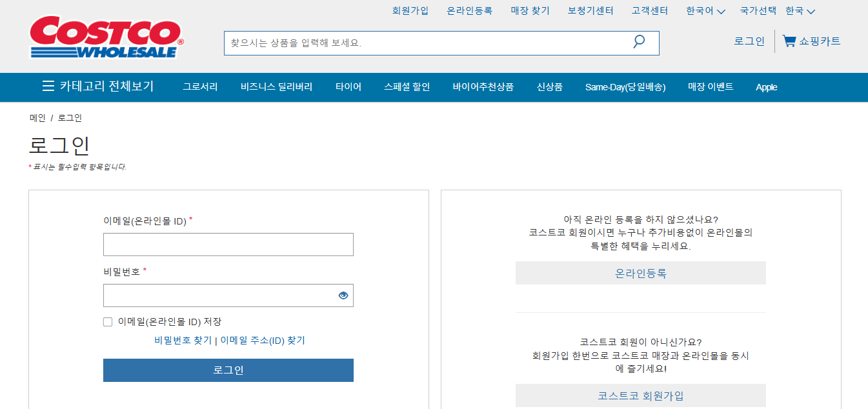The height and width of the screenshot is (409, 868).
Task: Enable the 이메일(온라인몰 ID) 저장 checkbox
Action: (x=107, y=321)
